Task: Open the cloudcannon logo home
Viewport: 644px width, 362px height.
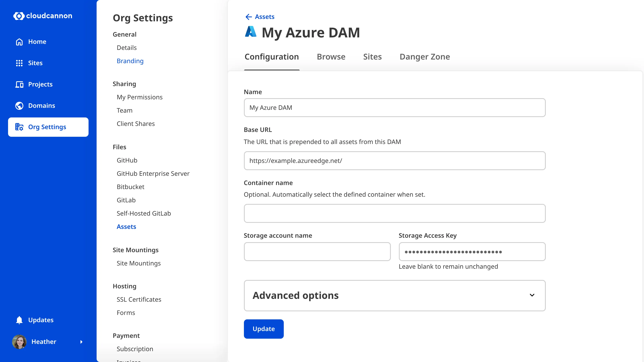Action: [42, 16]
